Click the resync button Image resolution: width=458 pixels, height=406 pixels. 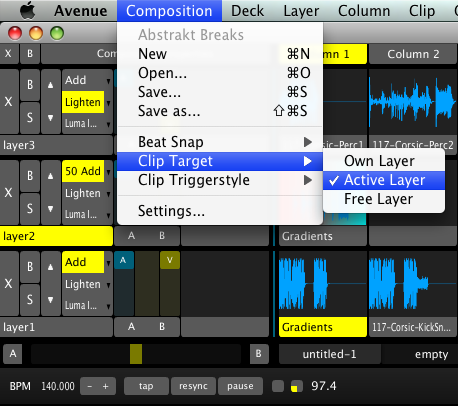tap(193, 386)
